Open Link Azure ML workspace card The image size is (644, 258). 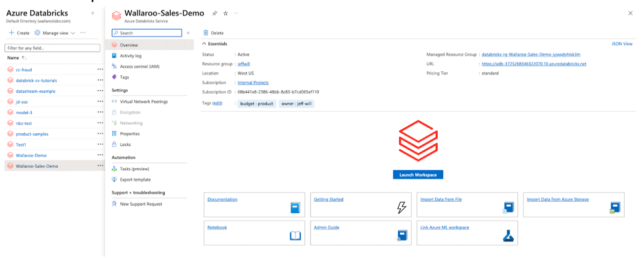(x=467, y=233)
